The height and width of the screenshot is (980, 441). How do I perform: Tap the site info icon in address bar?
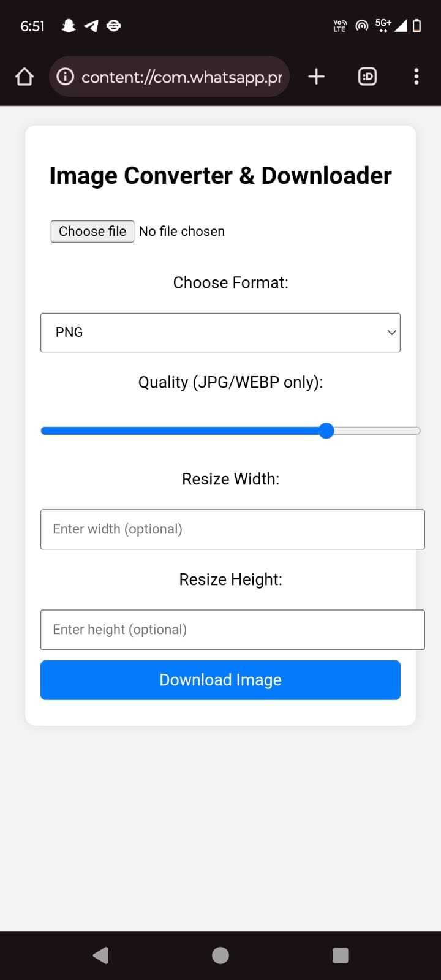65,77
